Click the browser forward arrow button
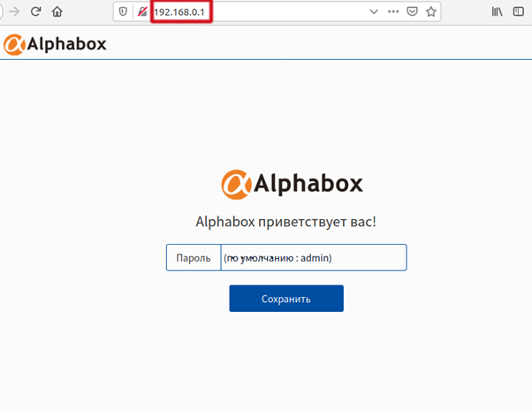 (x=13, y=12)
